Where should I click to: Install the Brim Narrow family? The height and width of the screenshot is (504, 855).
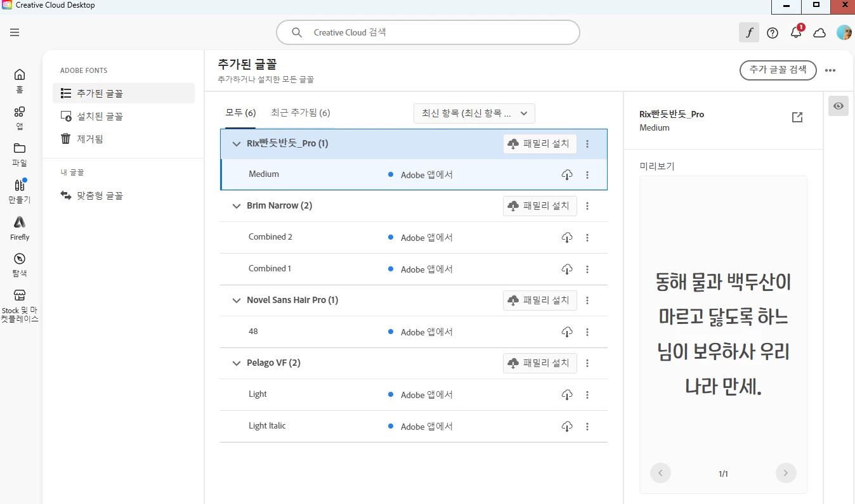[540, 206]
